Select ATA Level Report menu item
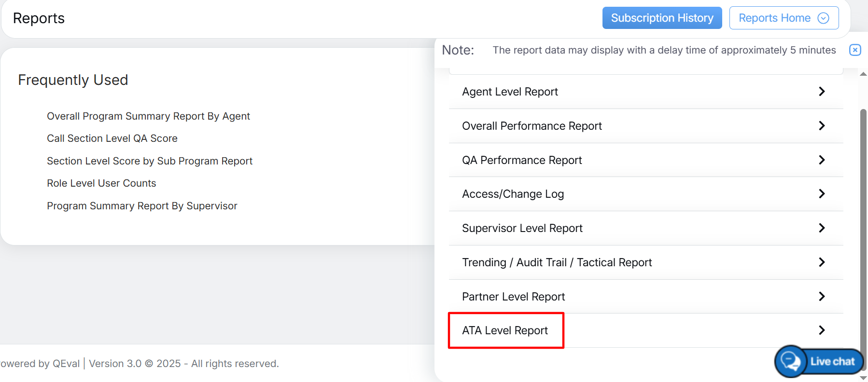The image size is (868, 382). pyautogui.click(x=505, y=330)
